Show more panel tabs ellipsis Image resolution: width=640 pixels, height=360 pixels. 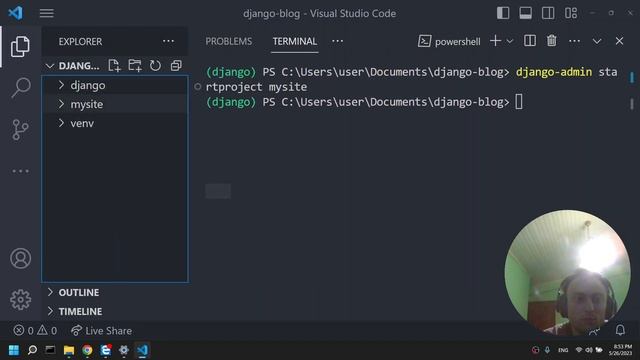pyautogui.click(x=337, y=41)
